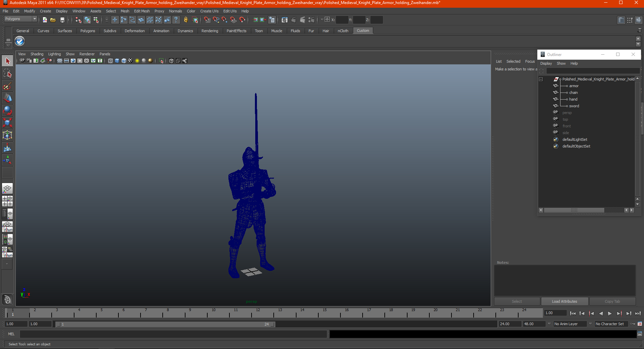Open the Edit Mesh menu

tap(142, 11)
